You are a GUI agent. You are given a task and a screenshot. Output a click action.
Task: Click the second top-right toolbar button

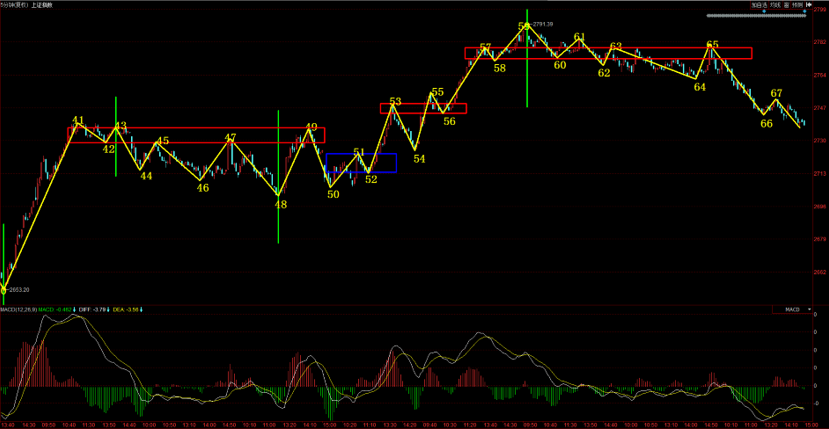click(x=775, y=5)
